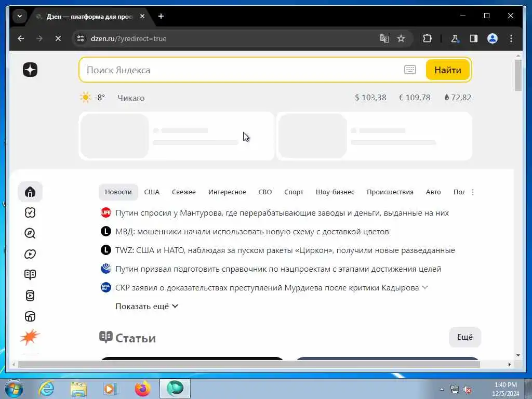Select the Авто tab
The image size is (532, 399).
tap(433, 192)
